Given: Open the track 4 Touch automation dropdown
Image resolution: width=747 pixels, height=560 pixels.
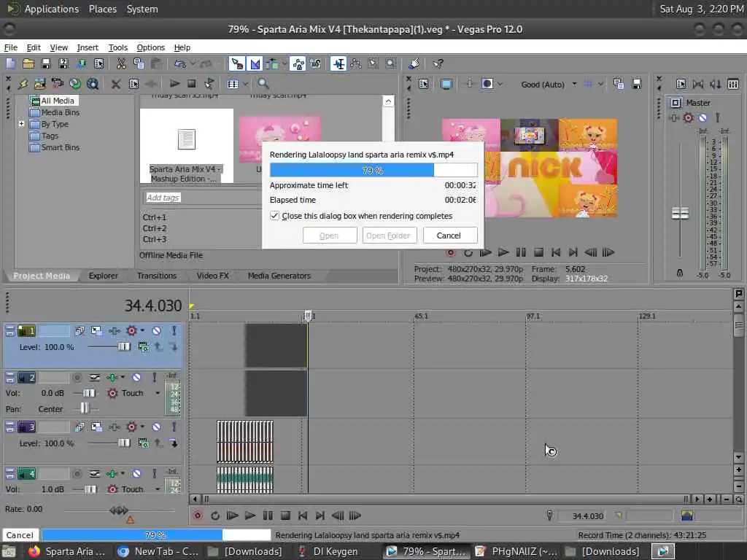Looking at the screenshot, I should [158, 489].
